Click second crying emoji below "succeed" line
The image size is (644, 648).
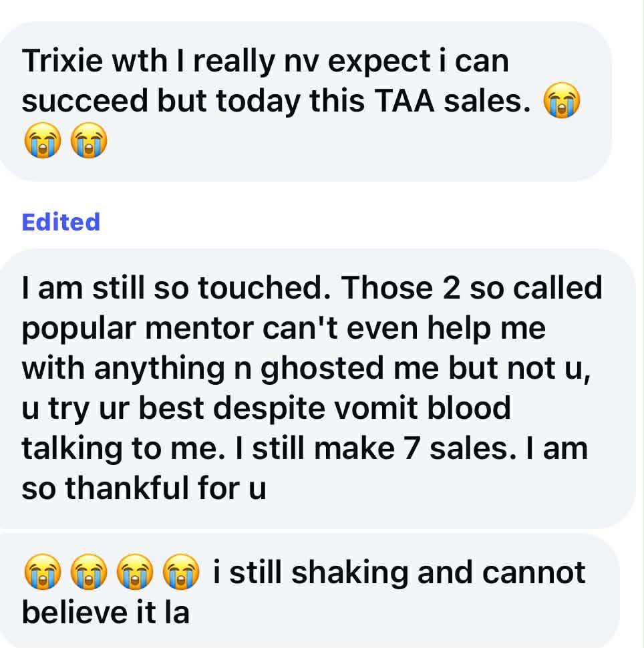point(88,141)
